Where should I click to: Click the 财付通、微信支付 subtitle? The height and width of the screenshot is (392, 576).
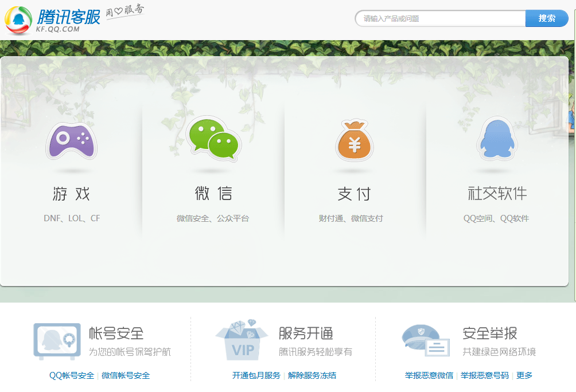pyautogui.click(x=351, y=218)
